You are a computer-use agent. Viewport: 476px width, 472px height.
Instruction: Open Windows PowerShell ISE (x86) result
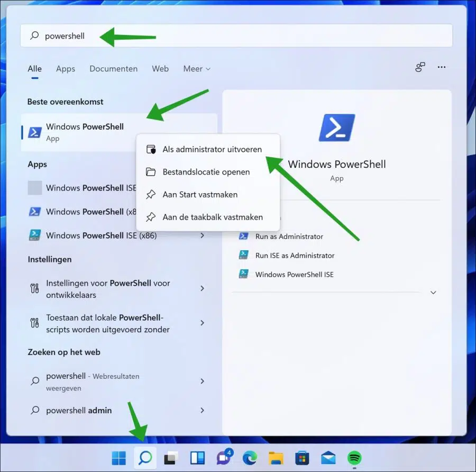(120, 235)
